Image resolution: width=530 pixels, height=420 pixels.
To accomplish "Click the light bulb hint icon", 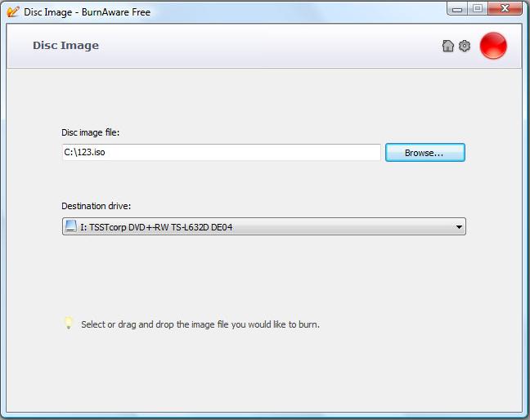I will click(x=68, y=323).
